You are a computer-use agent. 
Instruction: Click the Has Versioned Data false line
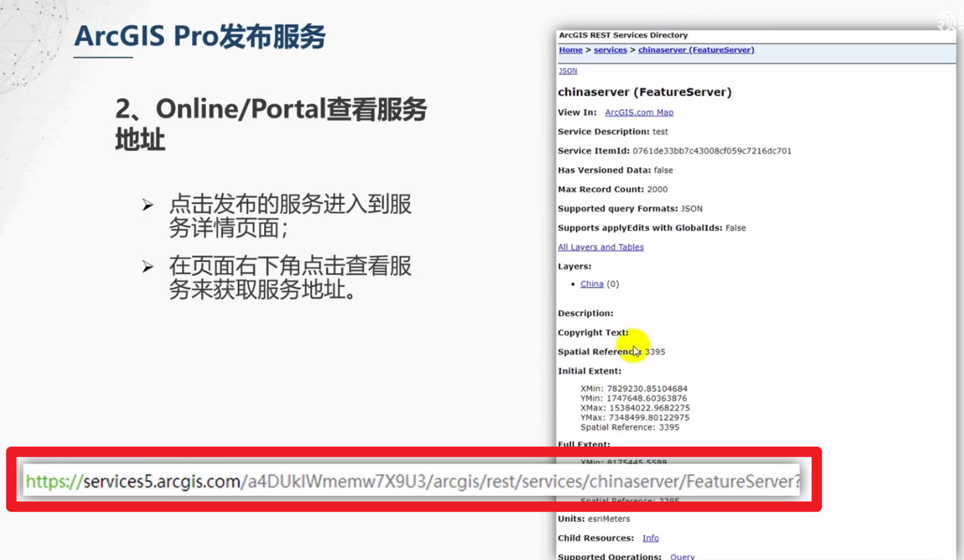tap(615, 170)
